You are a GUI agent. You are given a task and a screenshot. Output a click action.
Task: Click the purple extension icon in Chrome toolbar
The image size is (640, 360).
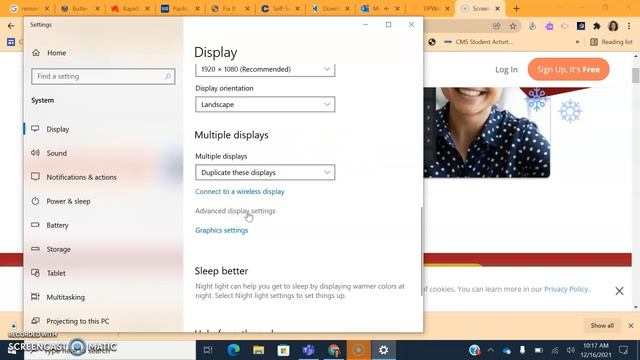[549, 26]
